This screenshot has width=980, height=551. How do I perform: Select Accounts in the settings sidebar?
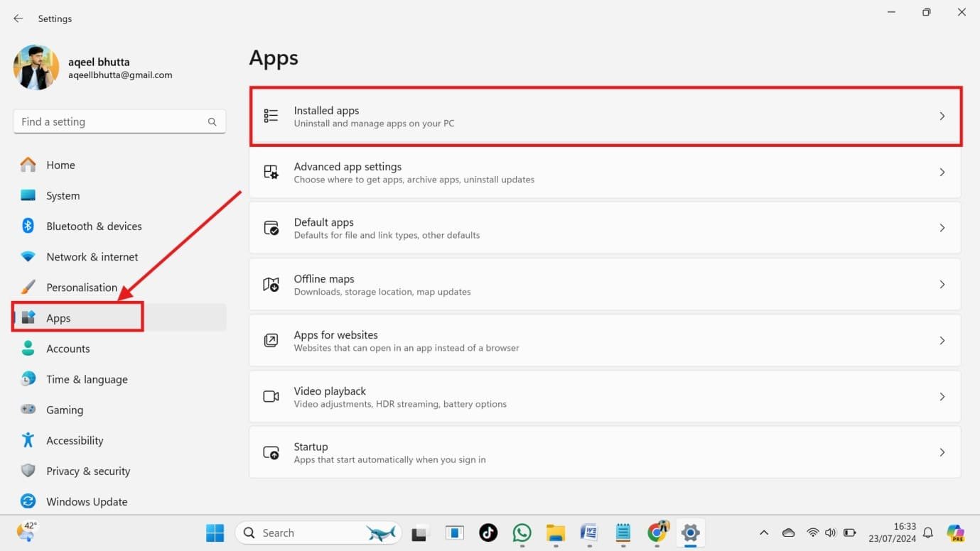click(x=68, y=349)
